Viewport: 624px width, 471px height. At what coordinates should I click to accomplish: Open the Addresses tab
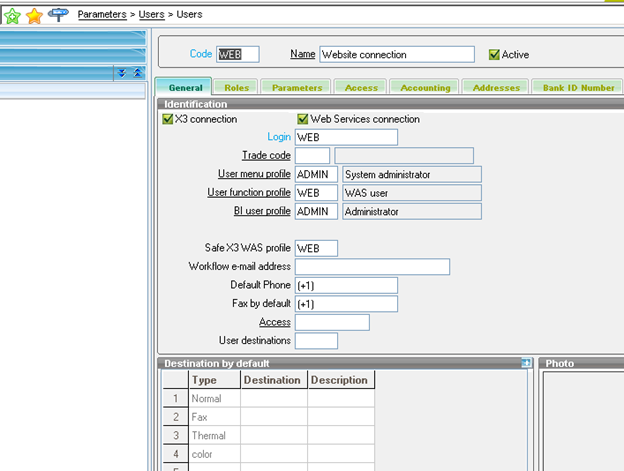pos(495,88)
